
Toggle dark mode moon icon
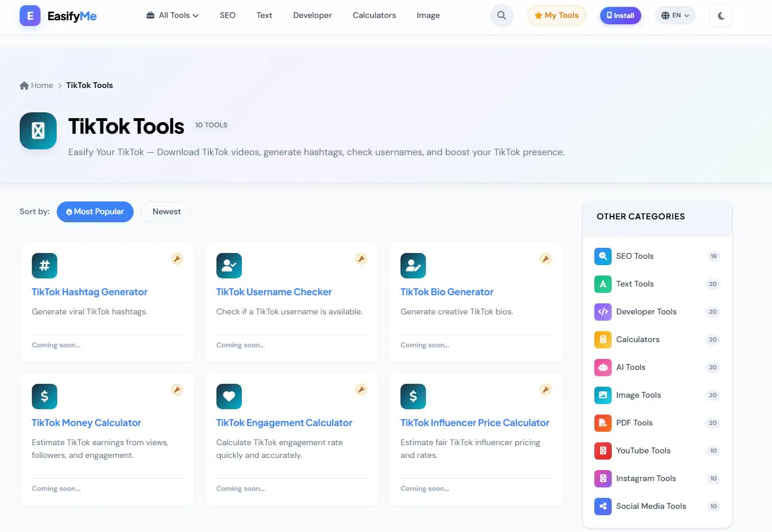(x=721, y=16)
